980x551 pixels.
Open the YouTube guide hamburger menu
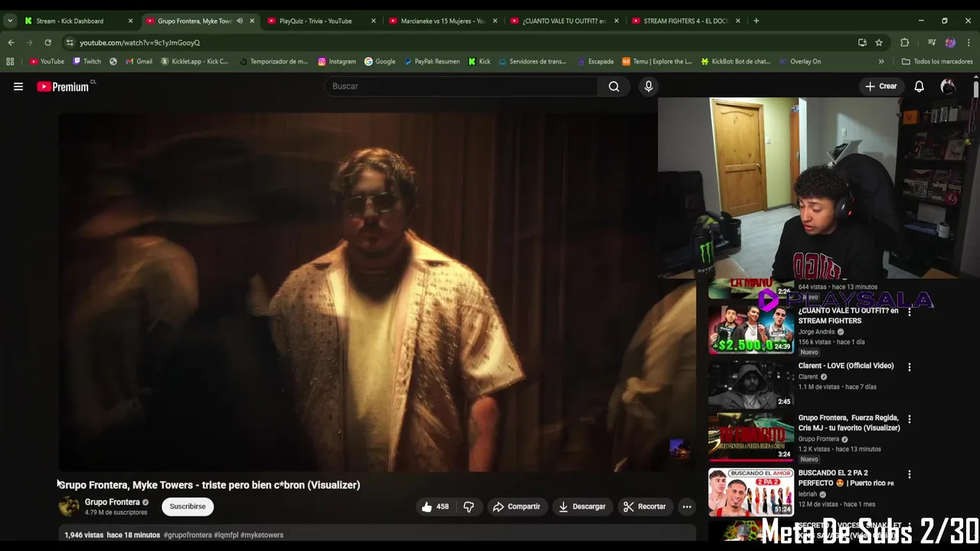coord(18,86)
